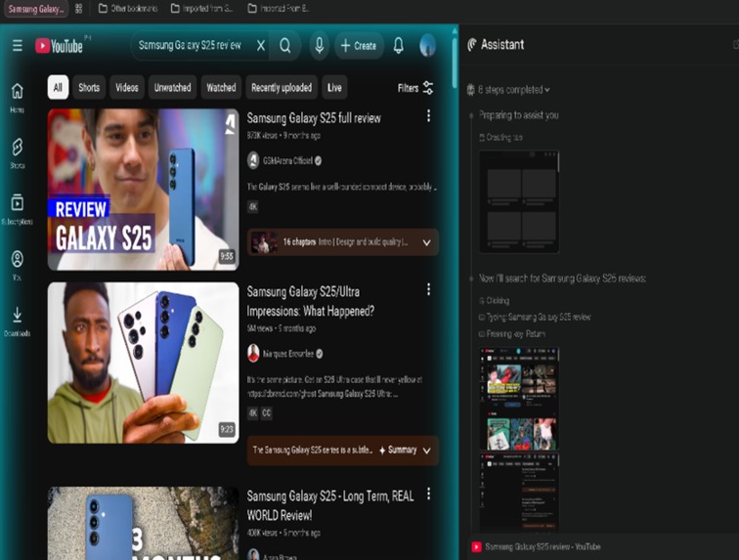
Task: Select the Unwatched filter chip
Action: pos(172,87)
